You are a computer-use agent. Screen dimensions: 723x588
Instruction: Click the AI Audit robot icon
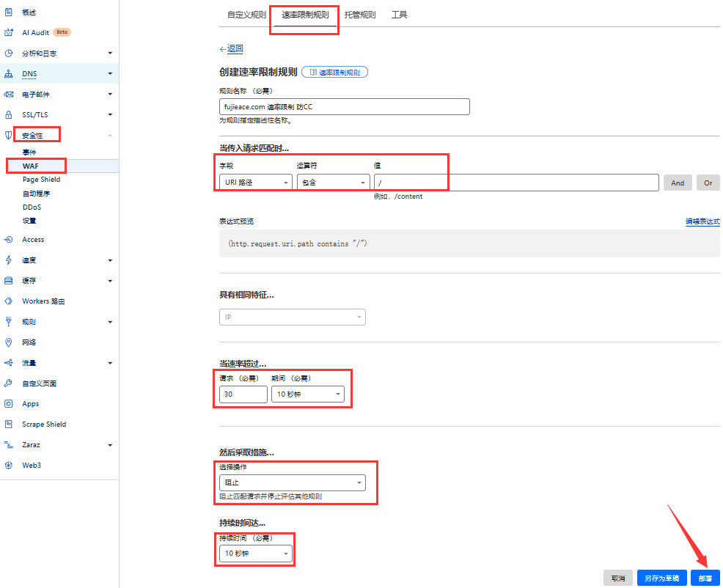point(8,33)
